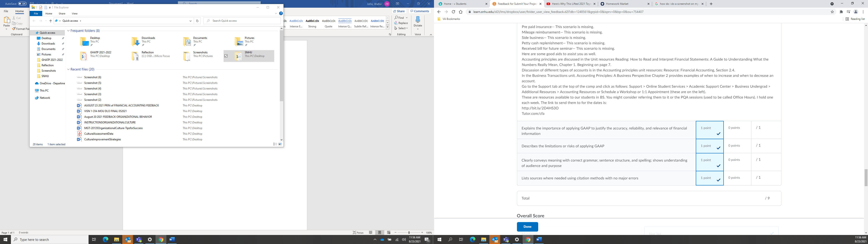Go up one level in File Explorer

tap(51, 21)
